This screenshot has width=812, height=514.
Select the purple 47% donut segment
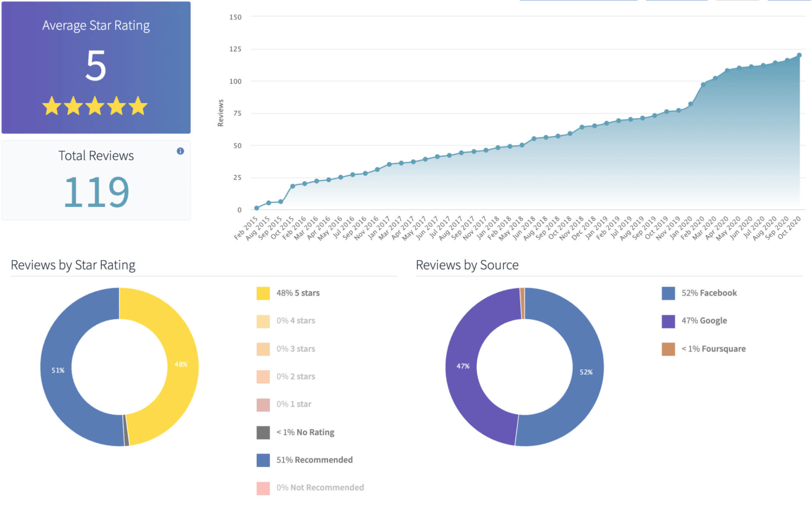(x=462, y=366)
